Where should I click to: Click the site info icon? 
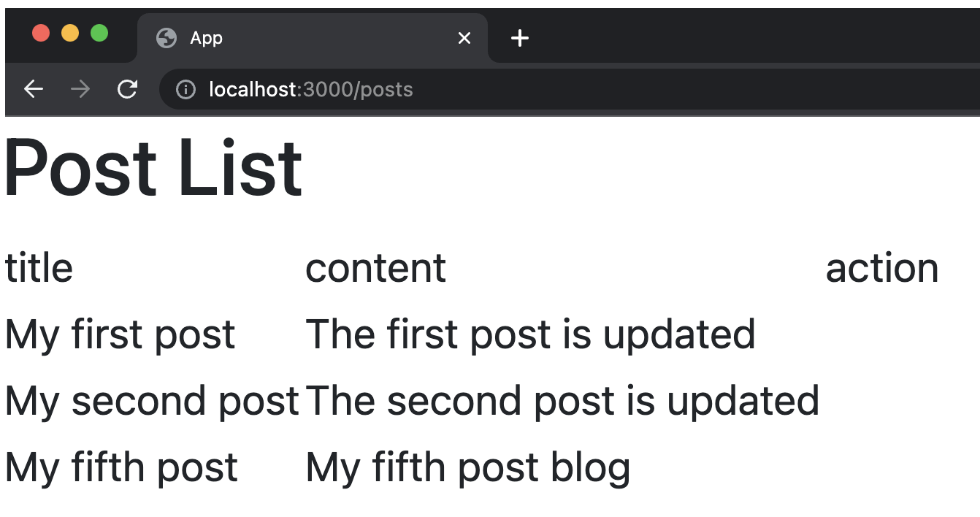tap(186, 90)
